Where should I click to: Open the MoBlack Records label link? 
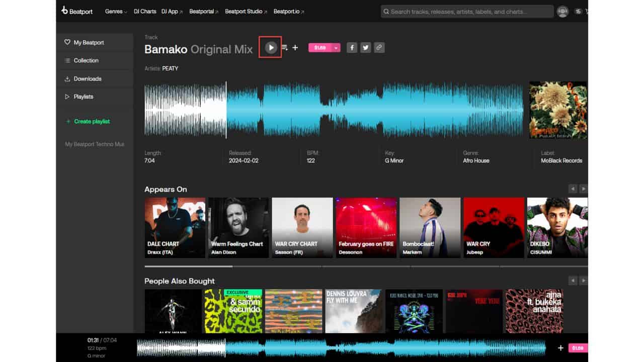pyautogui.click(x=561, y=160)
